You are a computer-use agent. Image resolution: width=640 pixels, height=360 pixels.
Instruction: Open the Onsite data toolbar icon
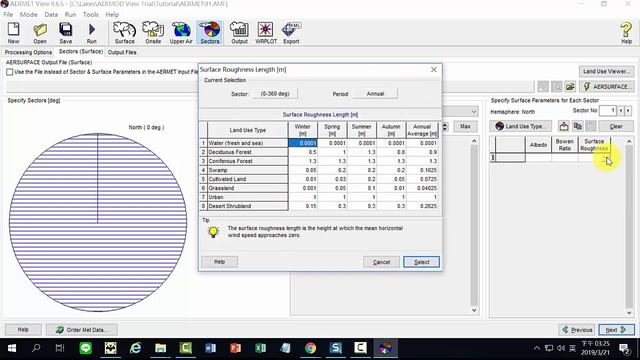[153, 33]
